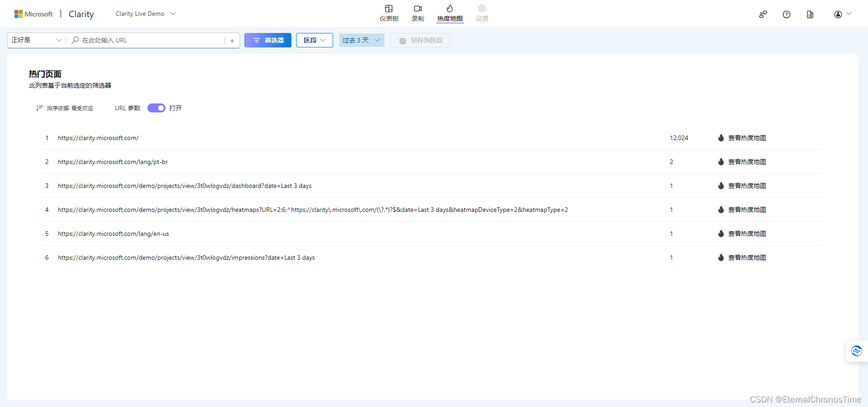View heatmap for the heatmaps?URL row
Viewport: 868px width, 407px height.
click(742, 210)
